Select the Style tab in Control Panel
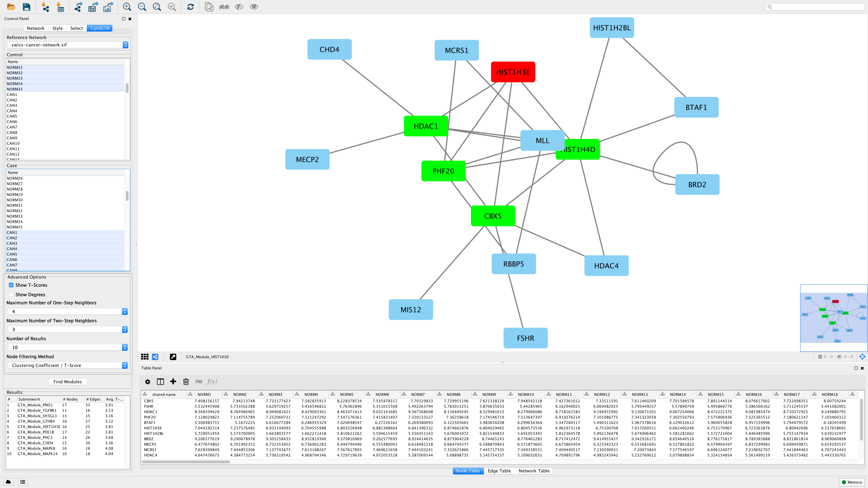The width and height of the screenshot is (868, 488). [x=57, y=28]
